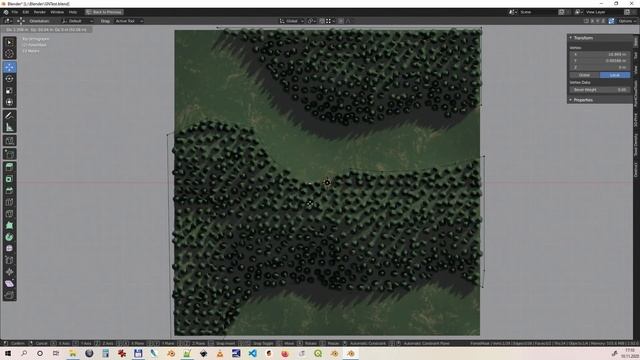Select the Select Box tool

9,42
